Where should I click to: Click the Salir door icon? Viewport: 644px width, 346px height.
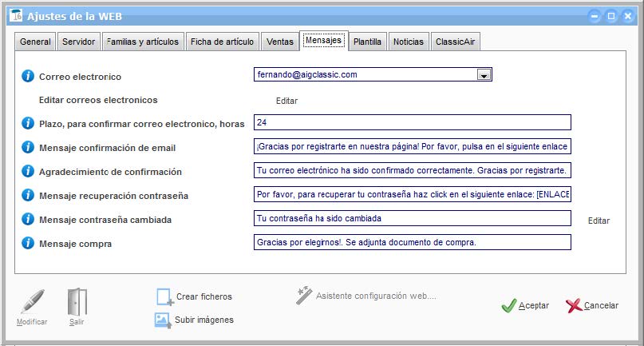77,303
